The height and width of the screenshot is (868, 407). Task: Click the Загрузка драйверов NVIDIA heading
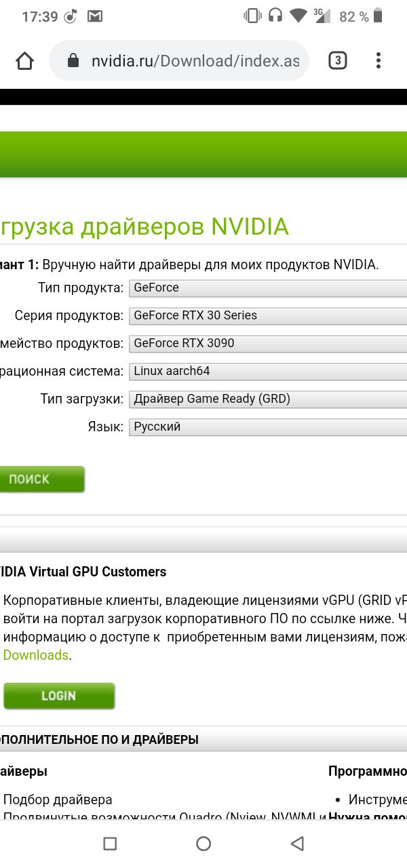click(x=144, y=226)
